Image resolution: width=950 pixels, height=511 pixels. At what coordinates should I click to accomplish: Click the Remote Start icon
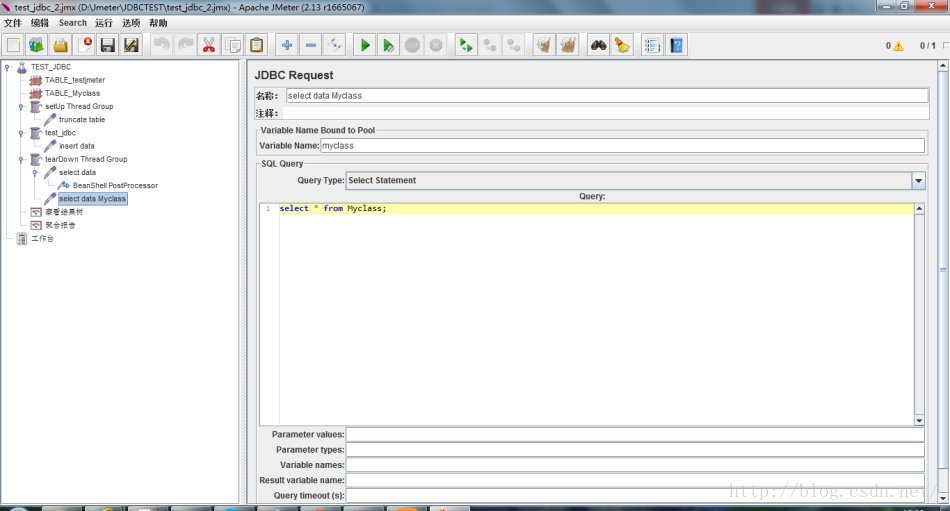pyautogui.click(x=466, y=45)
